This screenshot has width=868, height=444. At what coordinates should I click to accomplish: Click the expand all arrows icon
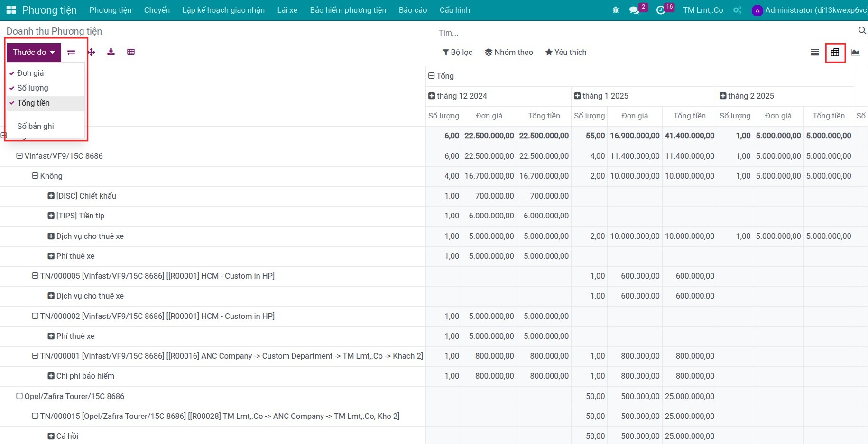click(x=92, y=52)
